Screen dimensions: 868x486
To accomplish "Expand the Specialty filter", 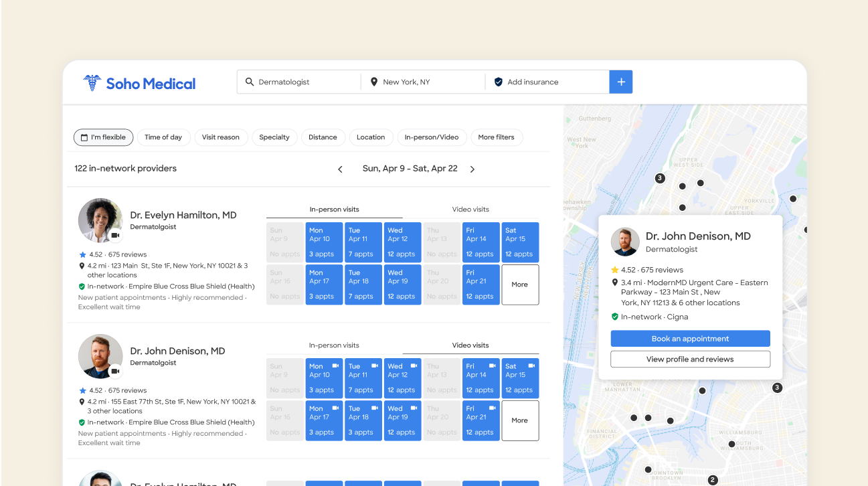I will [274, 137].
